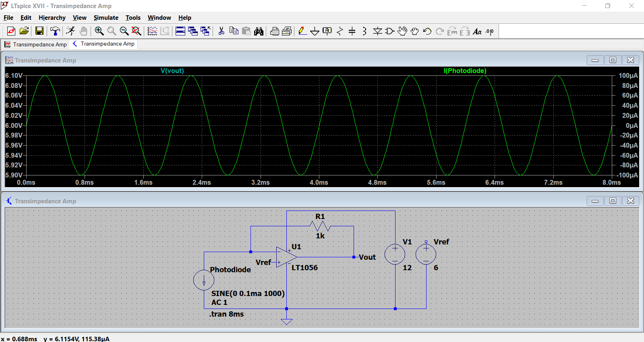Open the File menu
Viewport: 644px width, 342px height.
pyautogui.click(x=8, y=18)
